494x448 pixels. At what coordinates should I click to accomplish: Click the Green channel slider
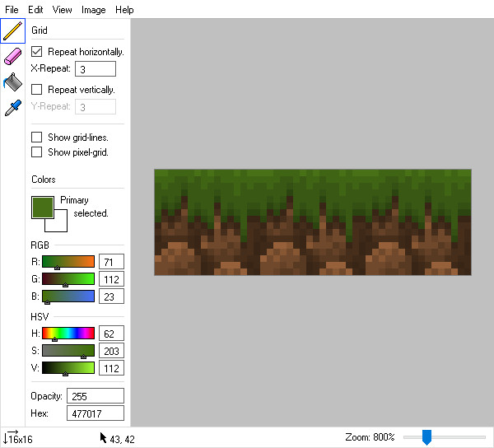pos(68,279)
